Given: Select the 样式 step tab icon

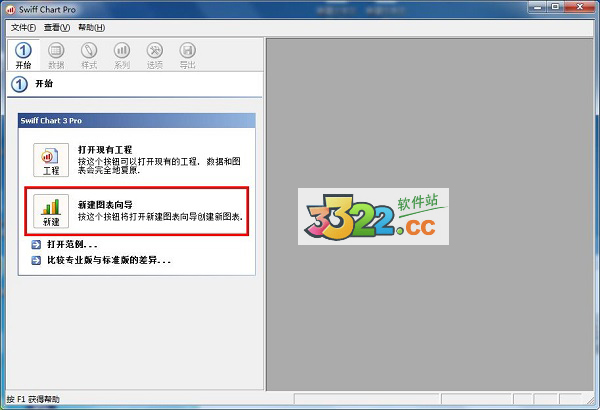Looking at the screenshot, I should tap(89, 50).
